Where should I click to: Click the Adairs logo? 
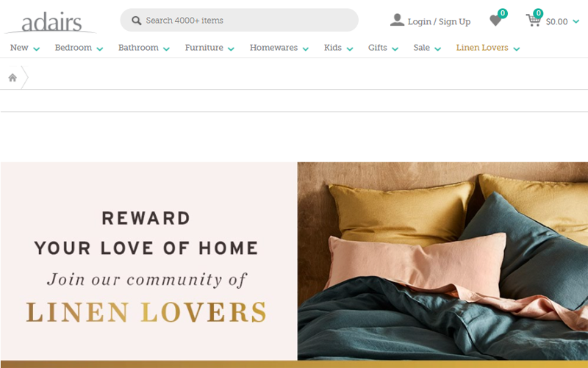pyautogui.click(x=51, y=22)
